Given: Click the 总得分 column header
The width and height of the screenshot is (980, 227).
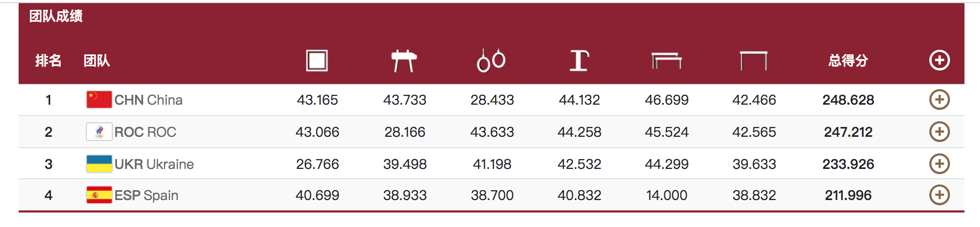Looking at the screenshot, I should coord(848,61).
